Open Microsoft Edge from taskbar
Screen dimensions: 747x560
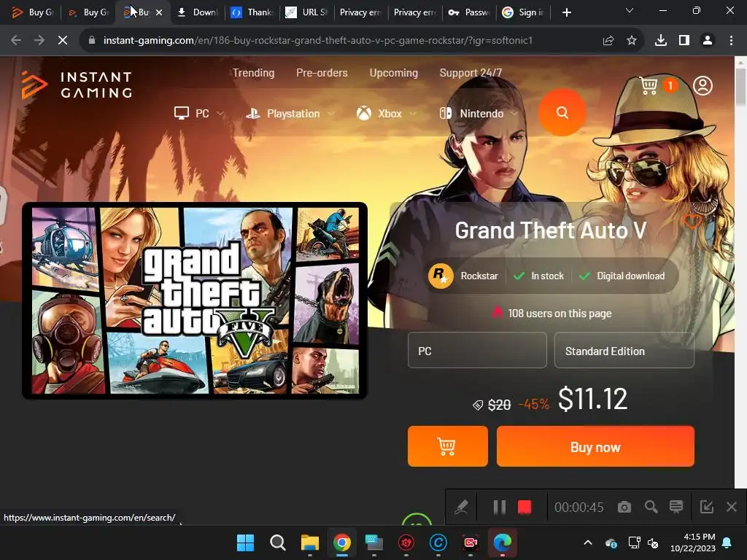tap(502, 542)
